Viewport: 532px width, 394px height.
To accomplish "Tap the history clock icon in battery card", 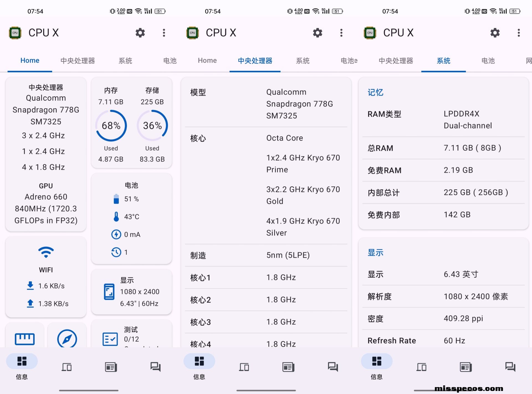I will 116,252.
